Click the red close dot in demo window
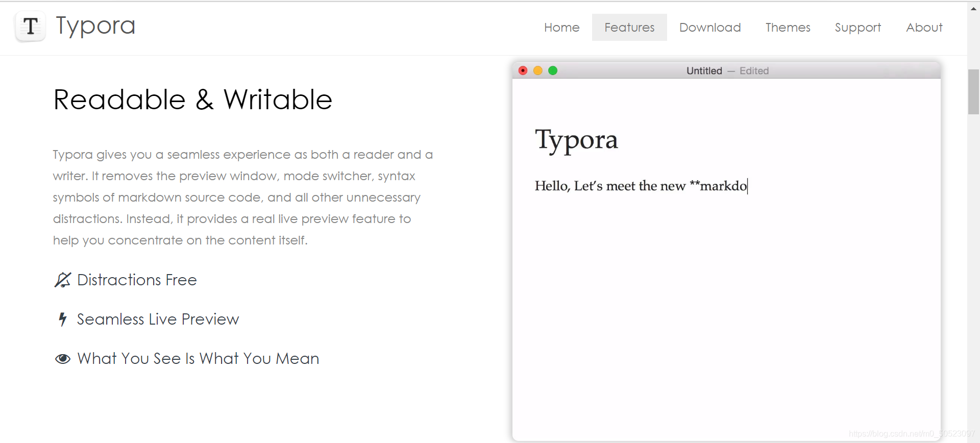 tap(523, 70)
